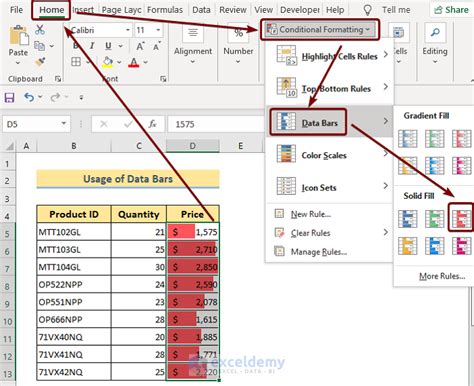This screenshot has width=474, height=386.
Task: Choose Solid Fill orange data bar
Action: tap(407, 246)
